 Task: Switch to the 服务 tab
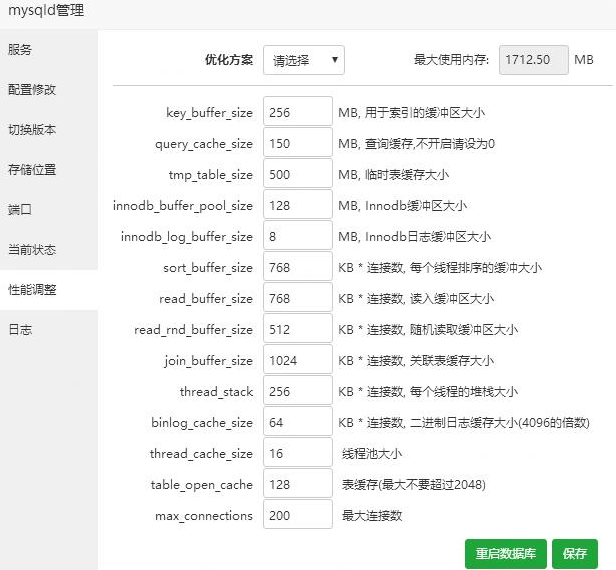pyautogui.click(x=20, y=49)
